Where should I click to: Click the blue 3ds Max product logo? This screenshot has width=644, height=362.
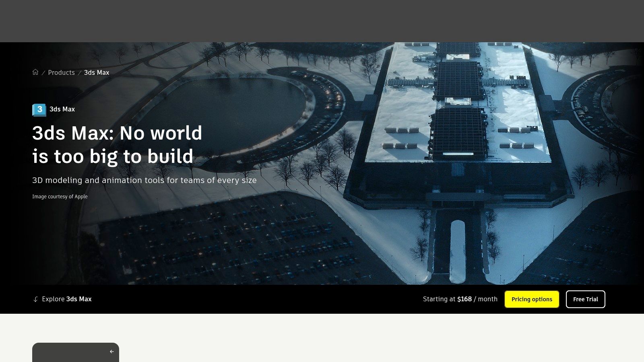39,110
